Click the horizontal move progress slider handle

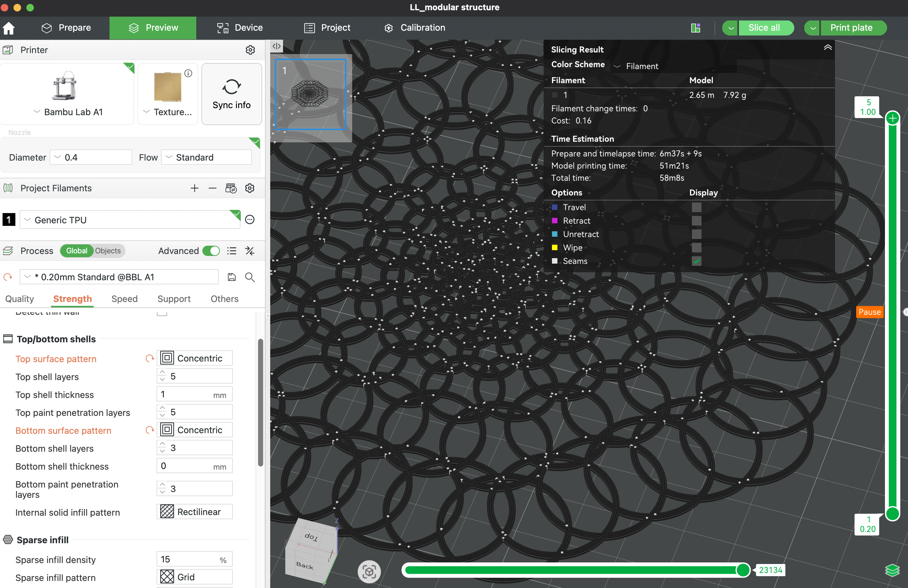tap(742, 570)
